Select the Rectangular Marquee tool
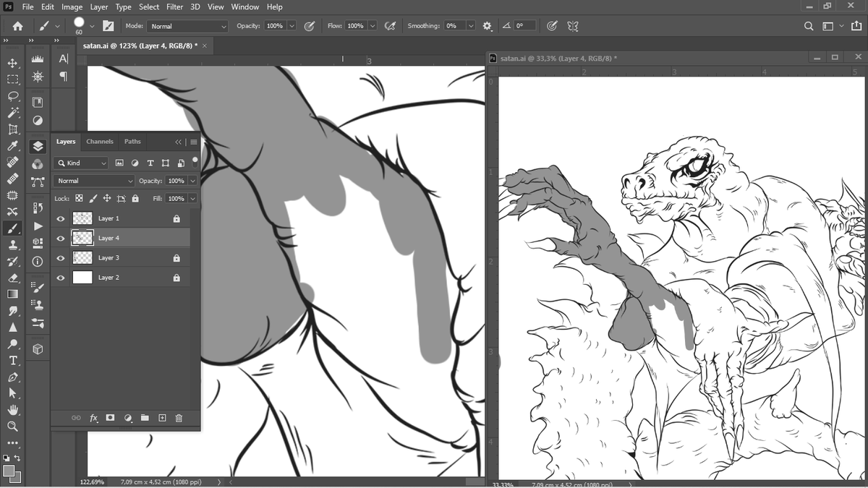This screenshot has height=488, width=868. click(13, 80)
